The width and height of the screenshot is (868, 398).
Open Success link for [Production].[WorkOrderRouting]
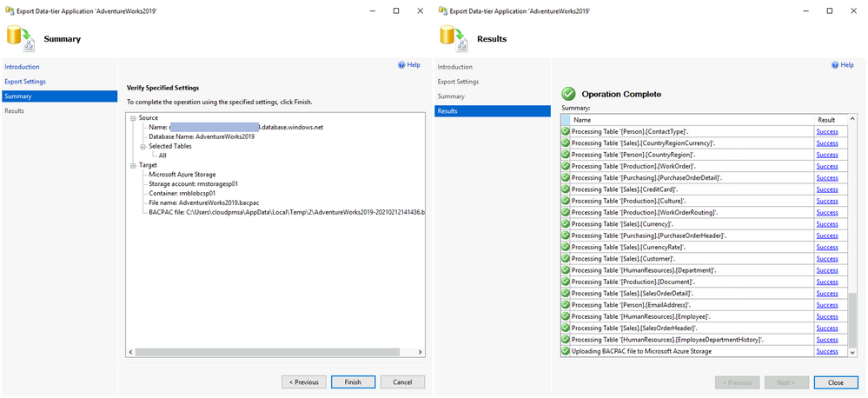[827, 213]
